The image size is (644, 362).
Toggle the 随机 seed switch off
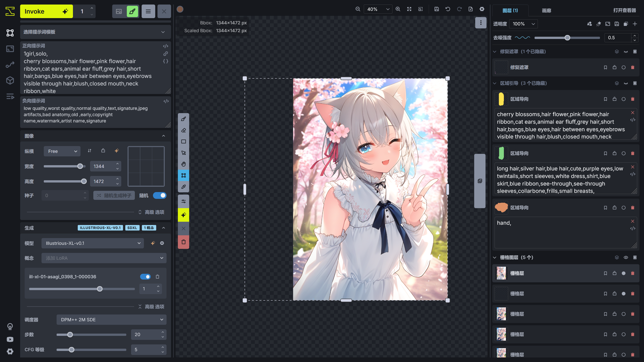(x=160, y=195)
